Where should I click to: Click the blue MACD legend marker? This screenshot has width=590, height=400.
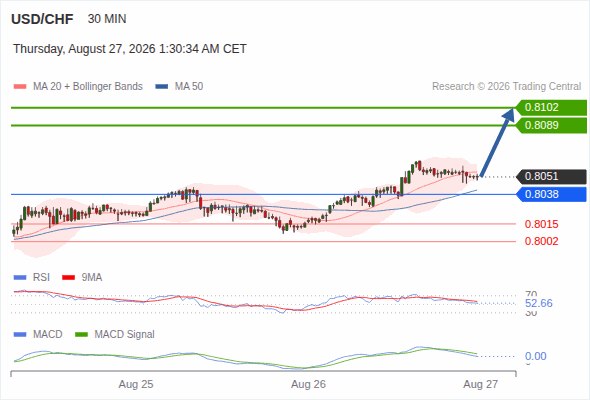(20, 335)
